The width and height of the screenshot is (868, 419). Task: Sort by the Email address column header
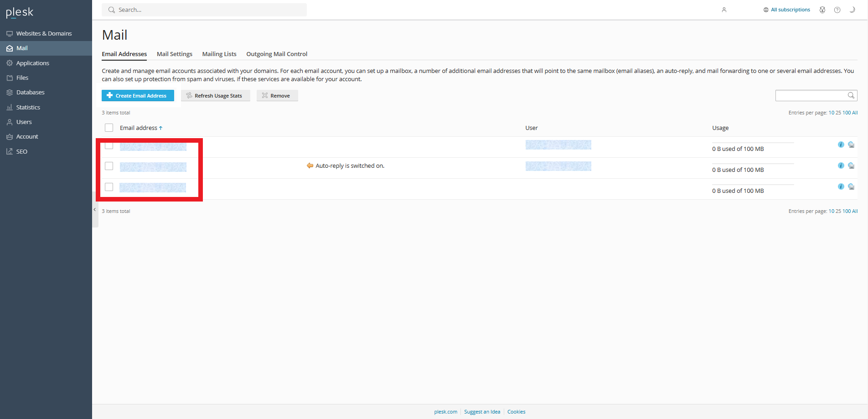click(x=139, y=128)
